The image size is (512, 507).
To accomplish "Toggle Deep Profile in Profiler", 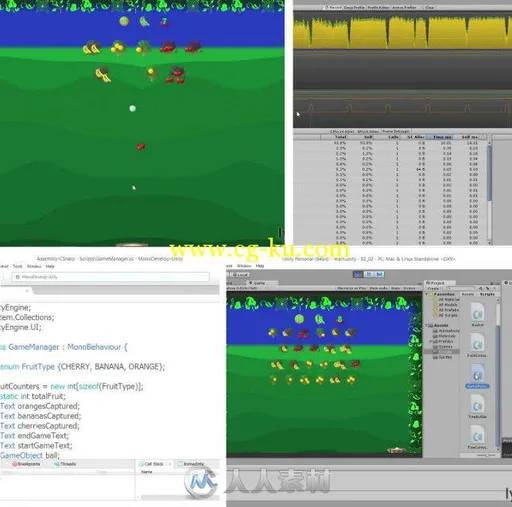I will pyautogui.click(x=353, y=7).
